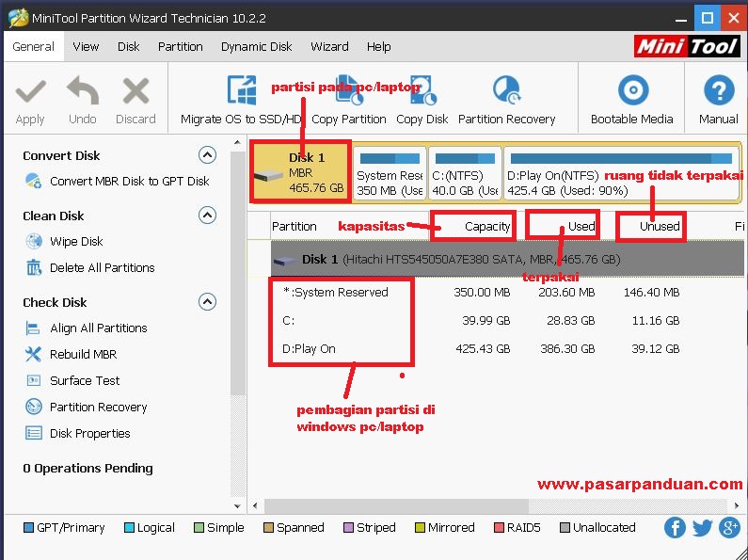Screen dimensions: 748x560
Task: Click horizontal scrollbar right arrow
Action: tap(737, 505)
